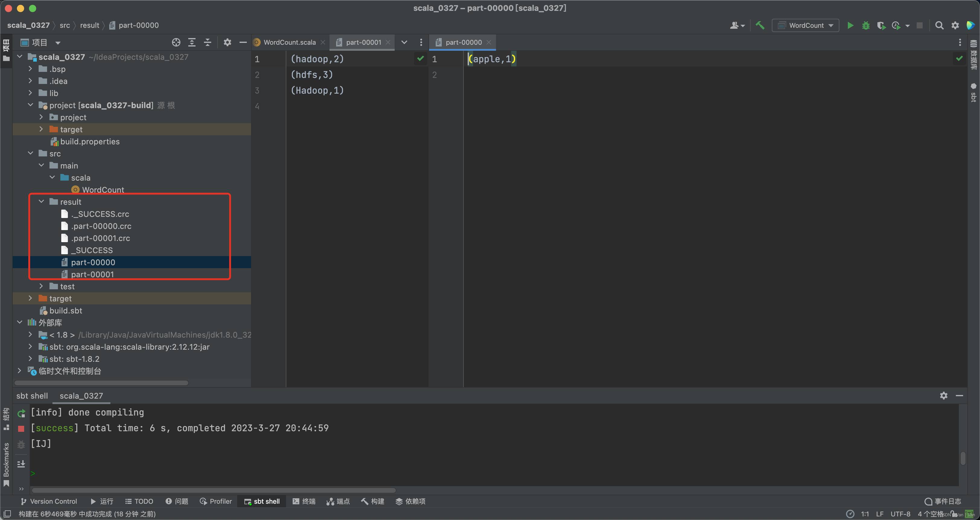Open Search Everywhere with the magnifier icon
980x520 pixels.
pos(939,25)
